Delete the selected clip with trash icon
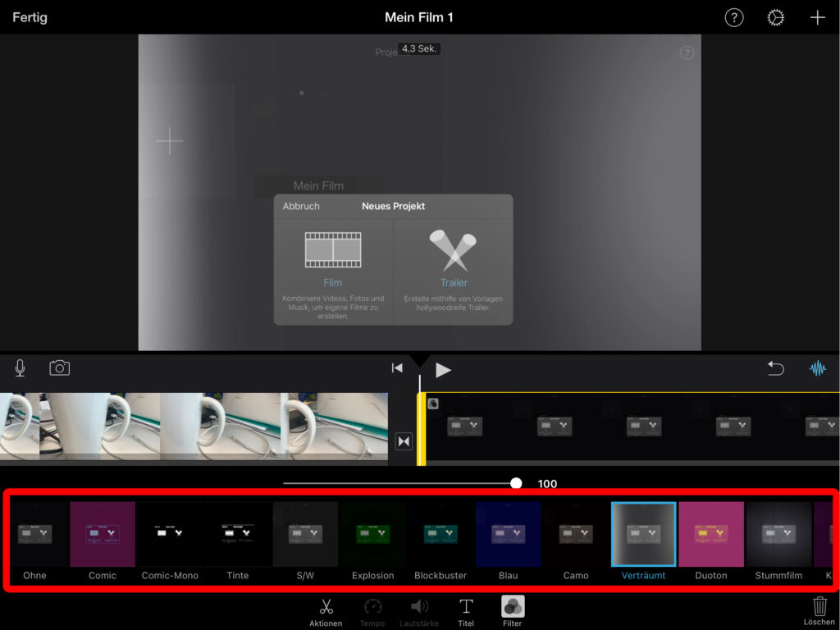840x630 pixels. click(819, 608)
